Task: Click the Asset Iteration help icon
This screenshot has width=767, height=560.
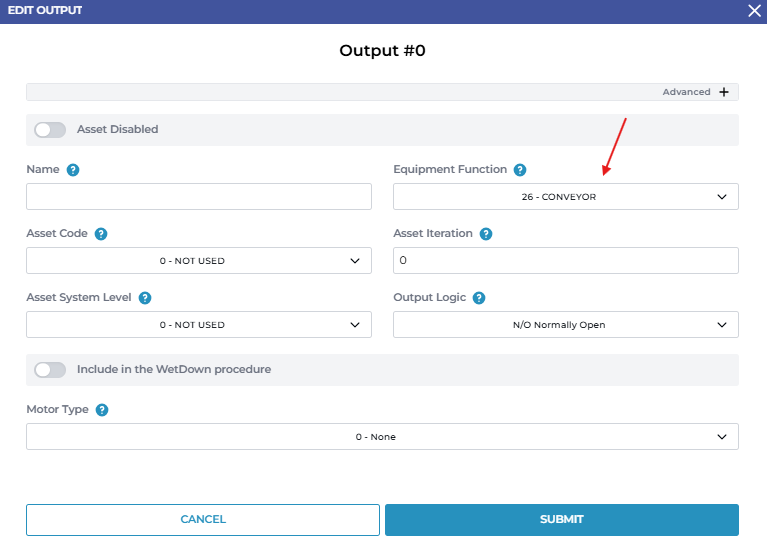Action: 486,234
